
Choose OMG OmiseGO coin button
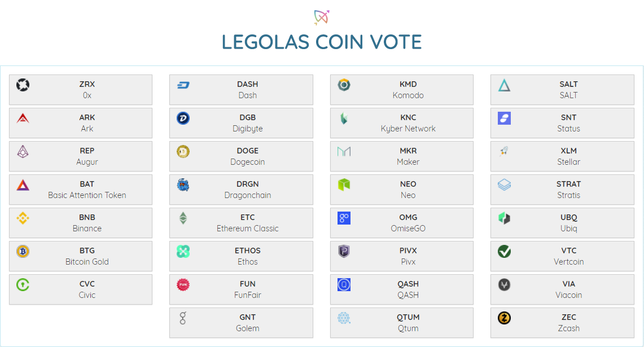coord(402,222)
